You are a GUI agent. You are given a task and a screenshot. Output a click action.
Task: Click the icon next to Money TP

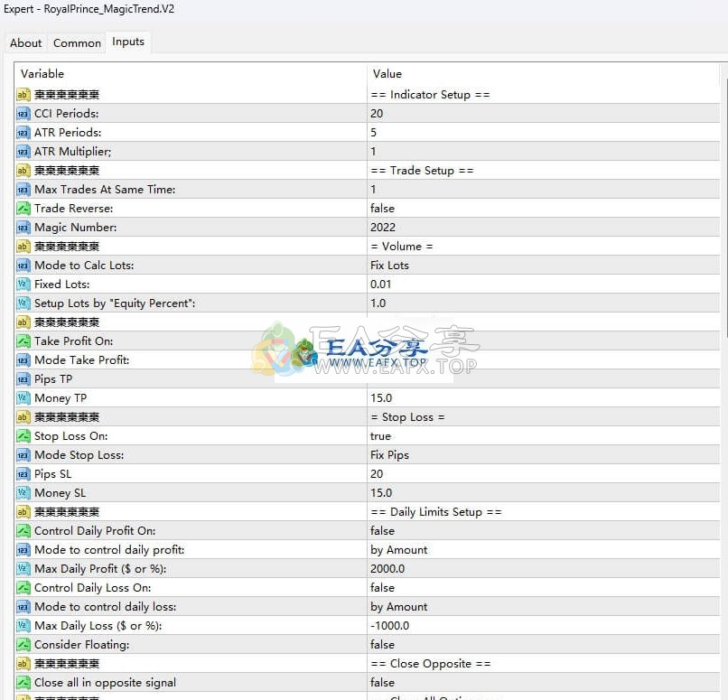(23, 398)
